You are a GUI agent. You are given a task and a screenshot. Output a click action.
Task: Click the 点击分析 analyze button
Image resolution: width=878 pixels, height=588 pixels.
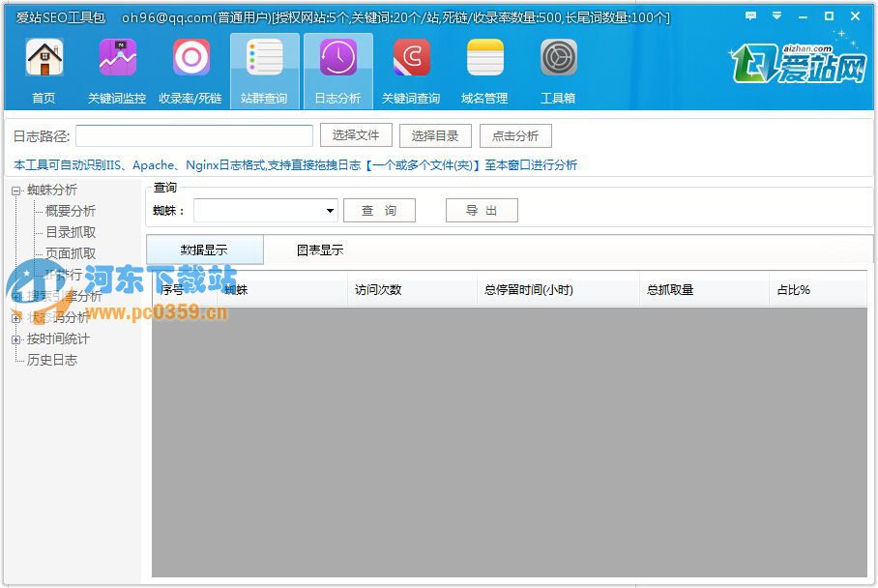pyautogui.click(x=515, y=135)
